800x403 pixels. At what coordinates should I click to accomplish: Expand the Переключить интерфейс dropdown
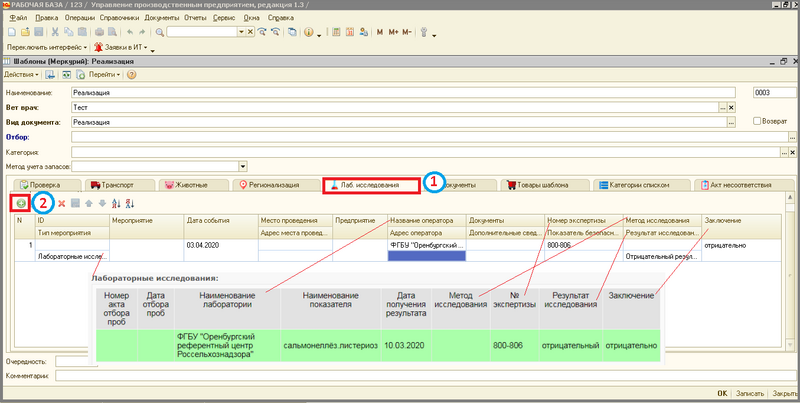(46, 47)
